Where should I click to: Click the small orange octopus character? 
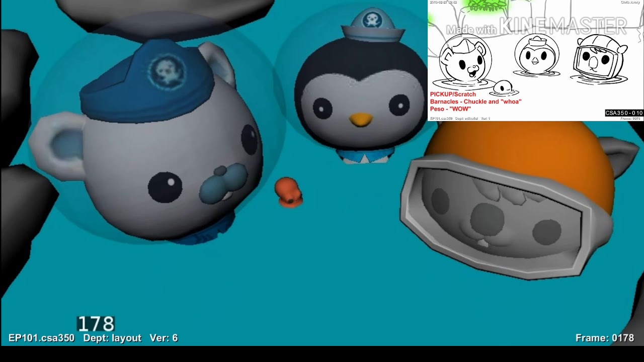click(289, 192)
